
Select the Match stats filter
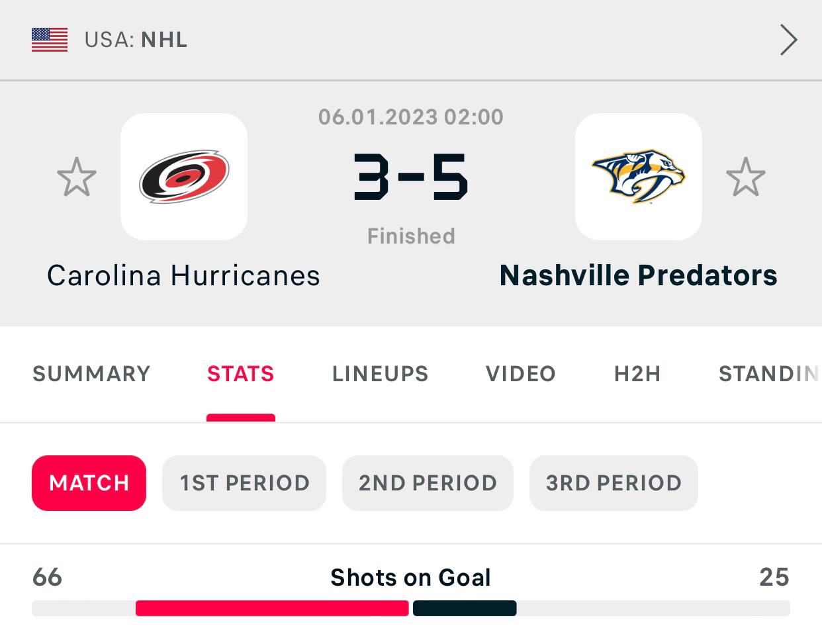coord(89,483)
